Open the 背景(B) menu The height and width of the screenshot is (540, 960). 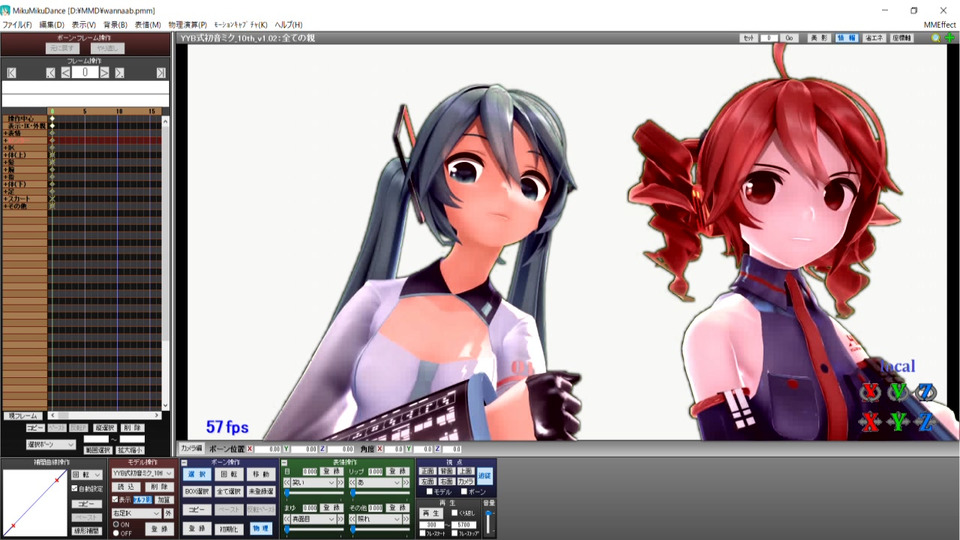115,25
